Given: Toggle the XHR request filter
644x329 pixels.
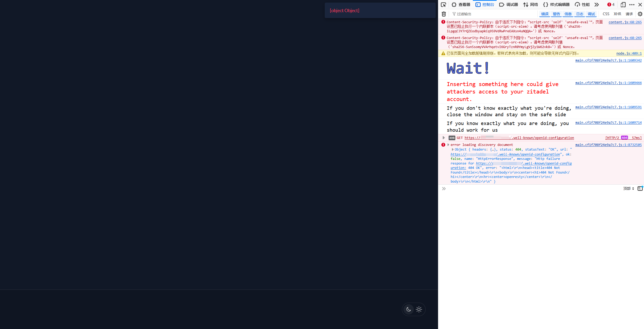Looking at the screenshot, I should (617, 14).
